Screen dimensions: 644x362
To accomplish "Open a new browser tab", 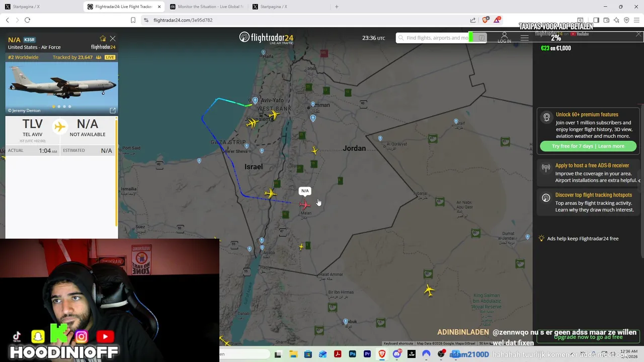I will pos(337,7).
